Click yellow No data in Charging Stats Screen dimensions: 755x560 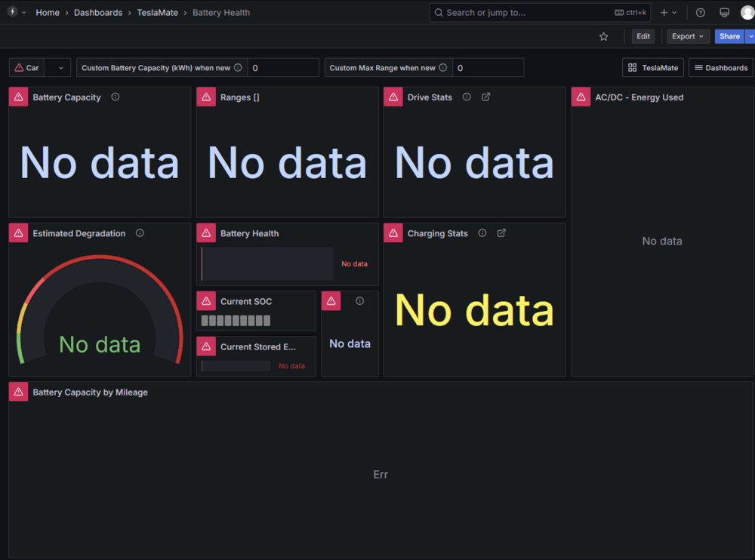[x=474, y=311]
